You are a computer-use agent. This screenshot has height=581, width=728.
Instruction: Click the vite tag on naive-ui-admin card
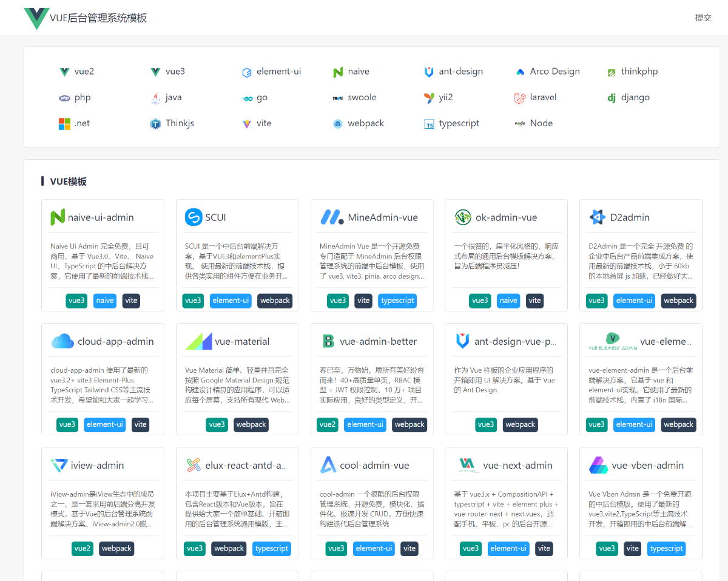131,301
